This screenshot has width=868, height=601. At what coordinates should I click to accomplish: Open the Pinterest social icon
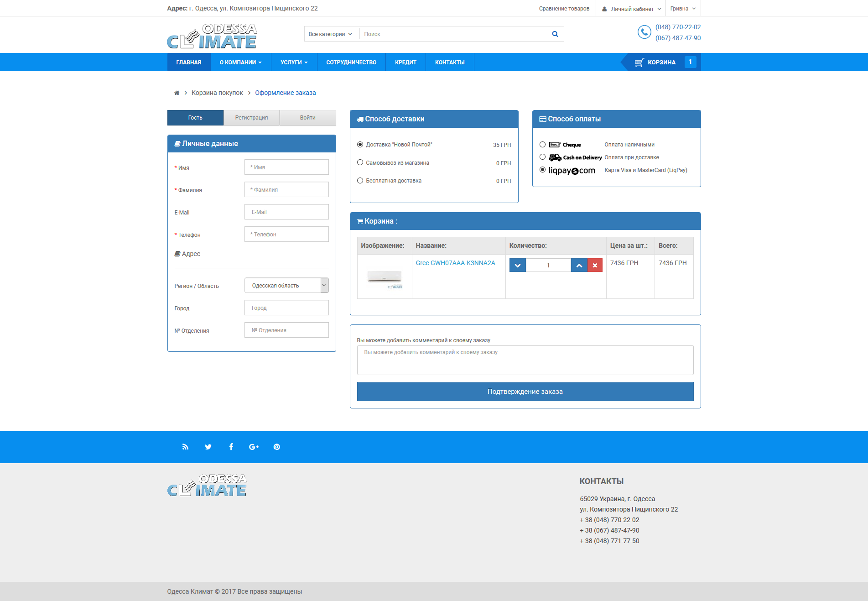276,447
